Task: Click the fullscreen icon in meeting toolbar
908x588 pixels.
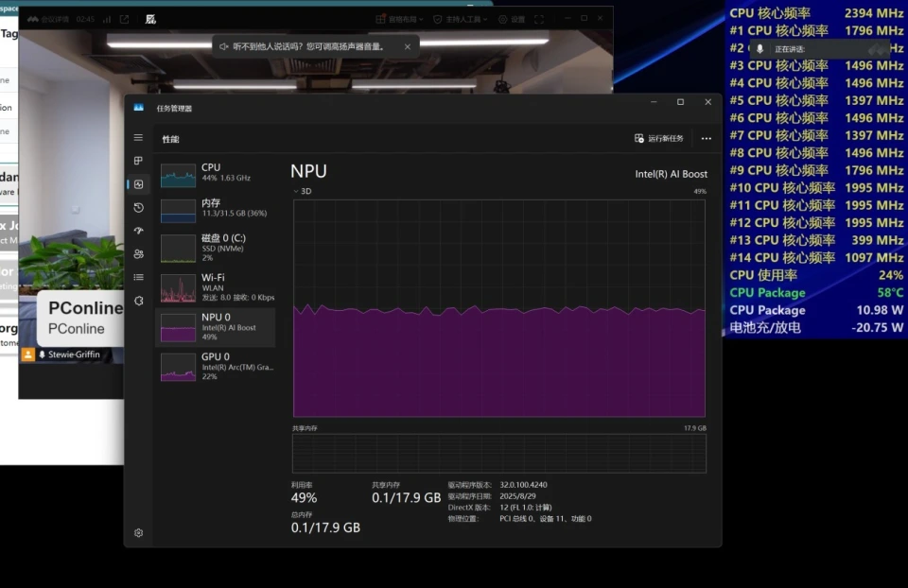Action: coord(539,19)
